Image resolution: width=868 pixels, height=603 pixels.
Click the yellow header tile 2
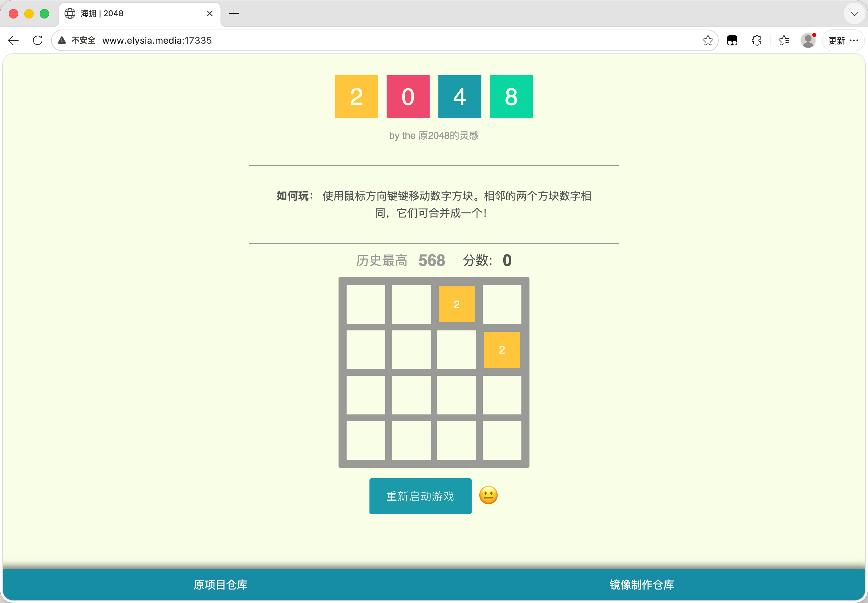tap(356, 97)
